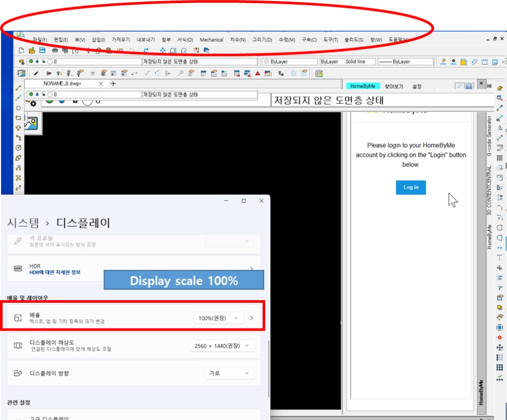
Task: Open the layer dropdown showing layer 0
Action: [x=84, y=61]
